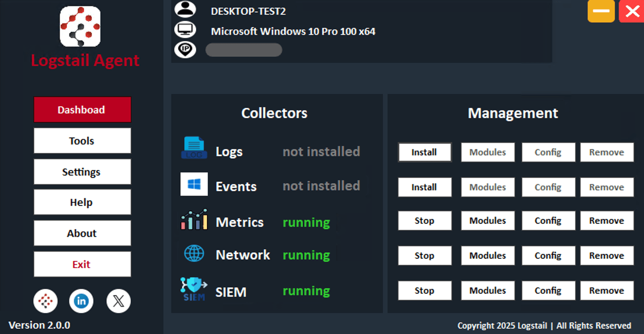Open Config for the Network collector
This screenshot has height=334, width=644.
coord(549,256)
